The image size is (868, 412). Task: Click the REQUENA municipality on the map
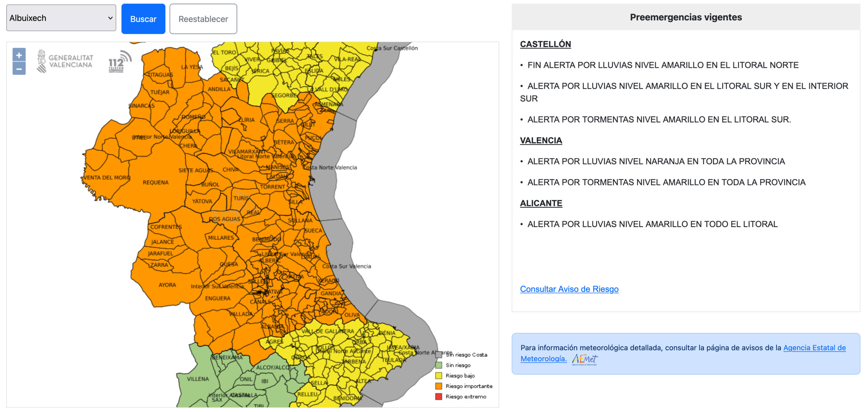[155, 183]
